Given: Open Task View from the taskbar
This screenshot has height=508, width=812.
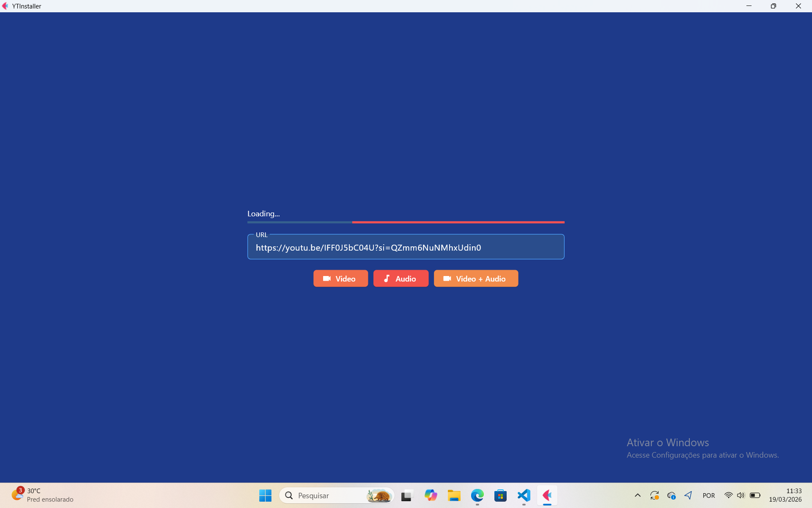Looking at the screenshot, I should click(x=407, y=495).
